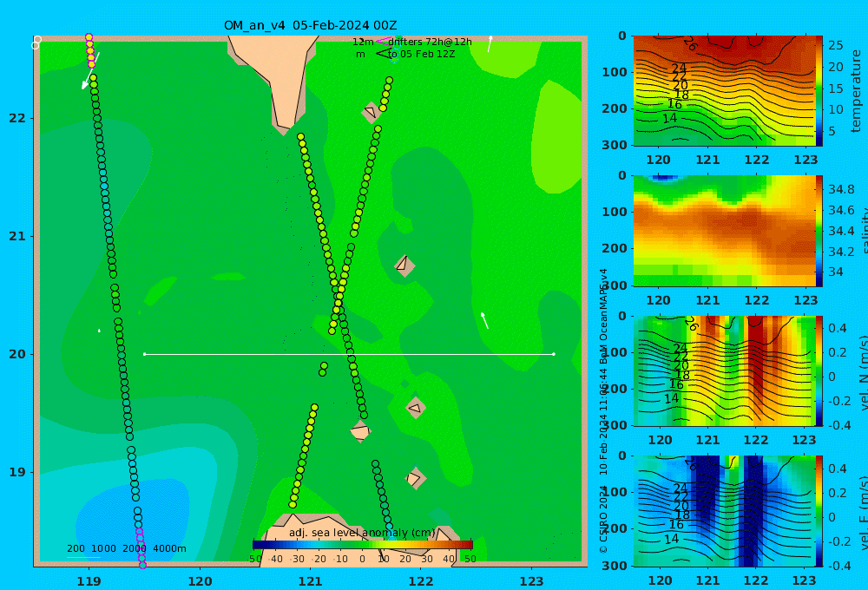The image size is (868, 590).
Task: Select the island marker near 121.85E 20.75N
Action: [404, 265]
